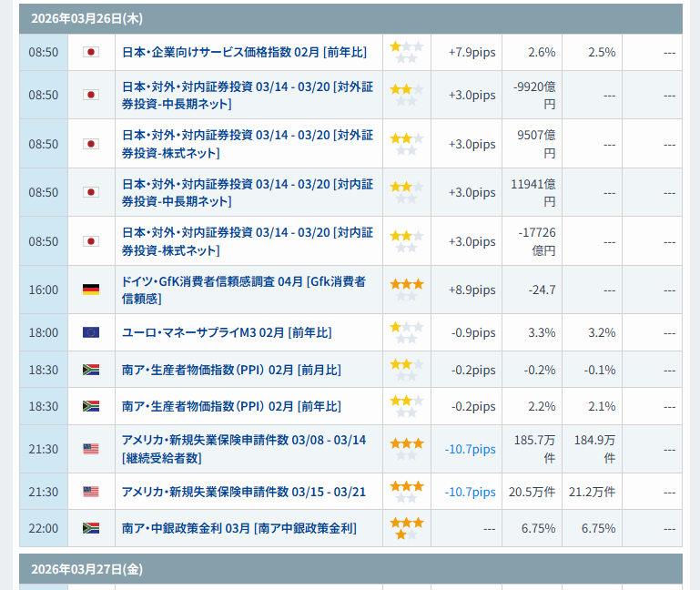The image size is (700, 590).
Task: Click South Africa flag in PPI 前月比 row
Action: click(x=91, y=370)
